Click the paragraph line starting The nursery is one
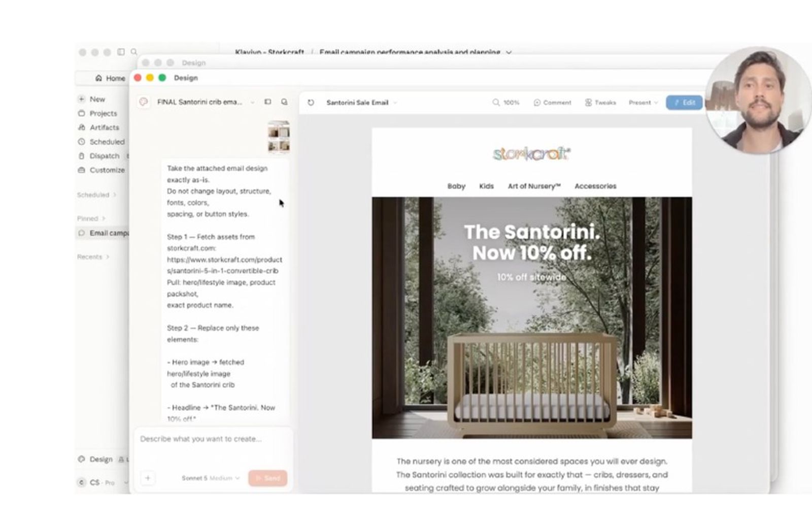This screenshot has width=812, height=520. 532,462
